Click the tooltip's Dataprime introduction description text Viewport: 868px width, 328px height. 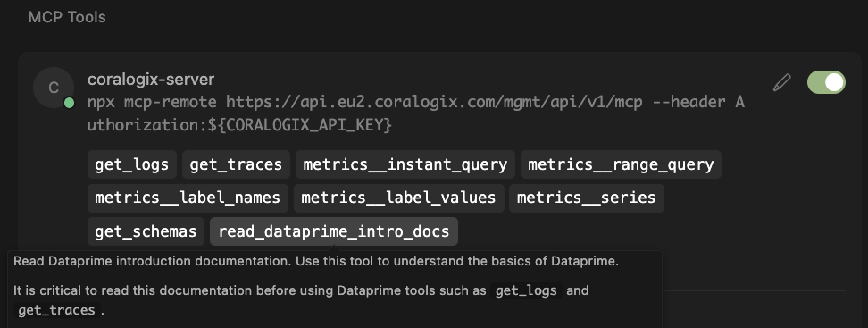pyautogui.click(x=315, y=261)
